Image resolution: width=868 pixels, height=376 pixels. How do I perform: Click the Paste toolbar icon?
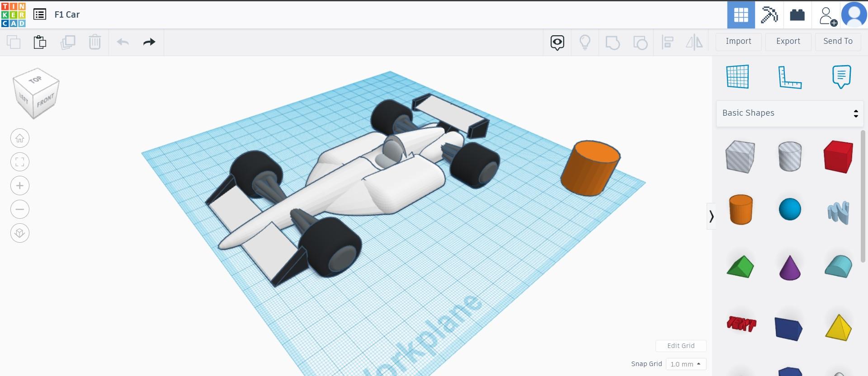pyautogui.click(x=40, y=42)
